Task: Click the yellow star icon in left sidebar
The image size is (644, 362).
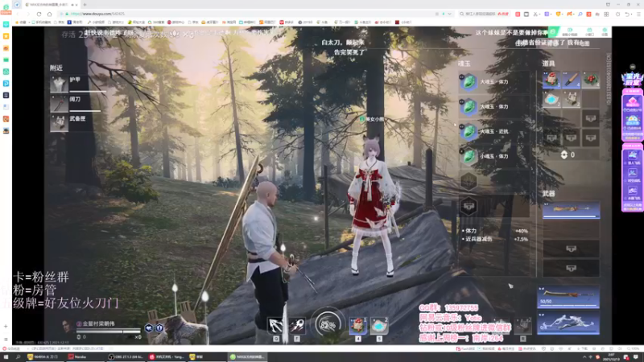Action: [x=6, y=36]
